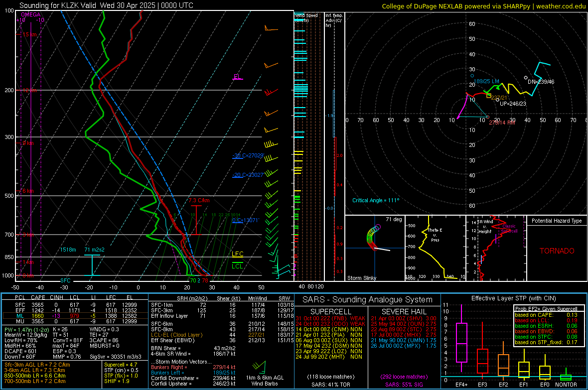Click the 31 Oct 00 22Z (FNB) analog
Screen dimensions: 588x390
(330, 318)
